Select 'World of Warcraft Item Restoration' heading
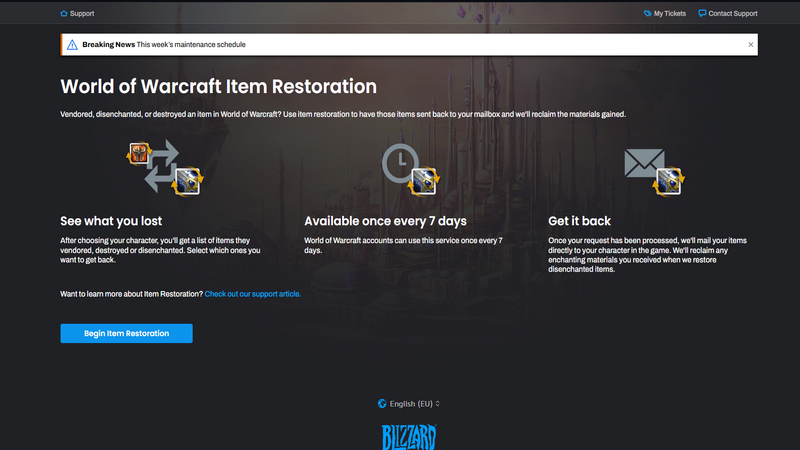 [218, 87]
